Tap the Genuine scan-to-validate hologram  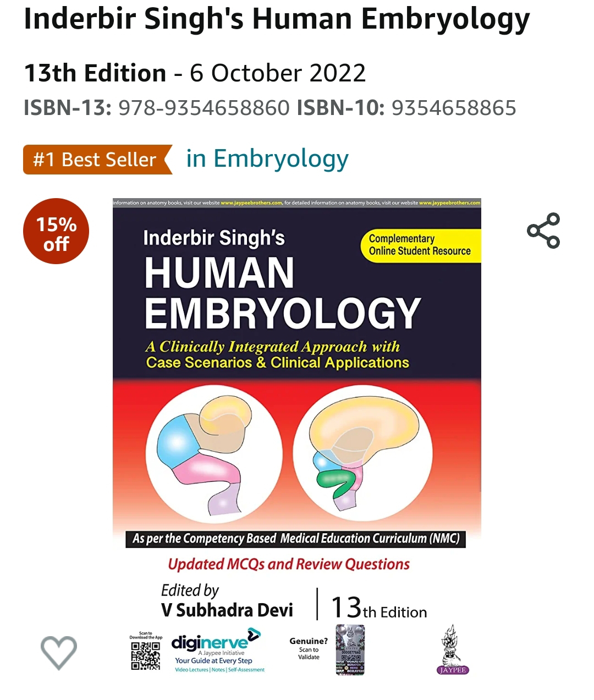pos(350,650)
